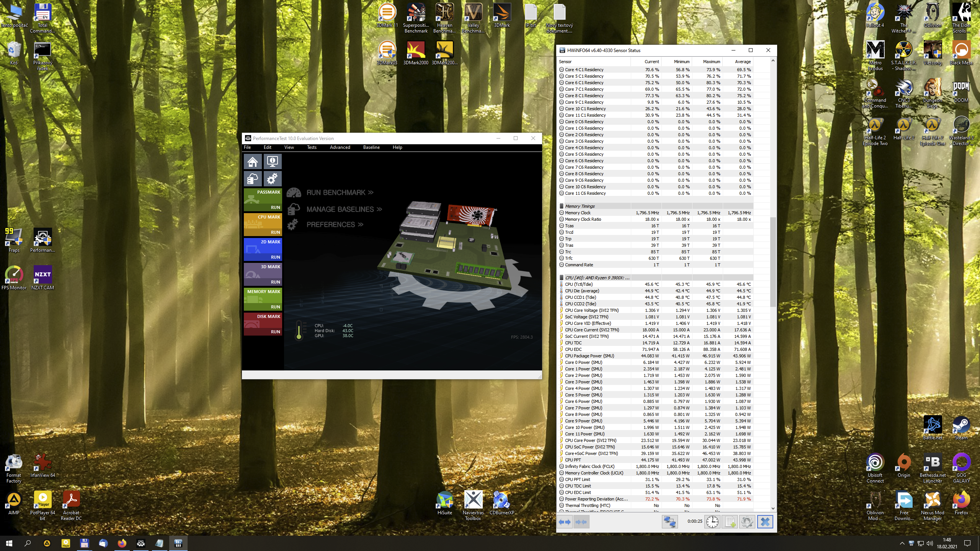Select the DOOM desktop icon
This screenshot has height=551, width=980.
click(x=961, y=91)
